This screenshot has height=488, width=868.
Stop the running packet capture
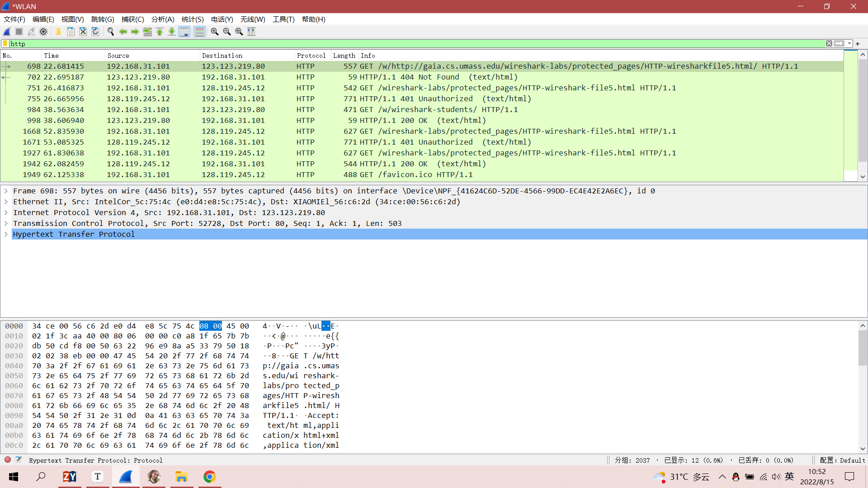[x=19, y=32]
